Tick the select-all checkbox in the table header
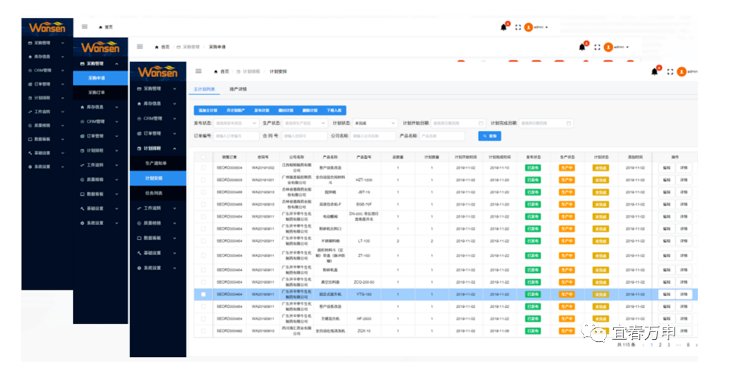Viewport: 729px width, 369px height. point(203,157)
